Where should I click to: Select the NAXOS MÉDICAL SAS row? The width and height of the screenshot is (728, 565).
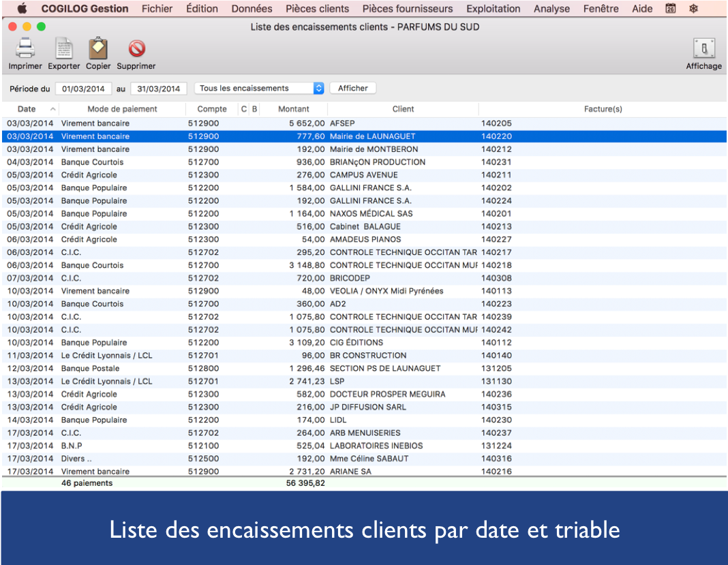[364, 214]
